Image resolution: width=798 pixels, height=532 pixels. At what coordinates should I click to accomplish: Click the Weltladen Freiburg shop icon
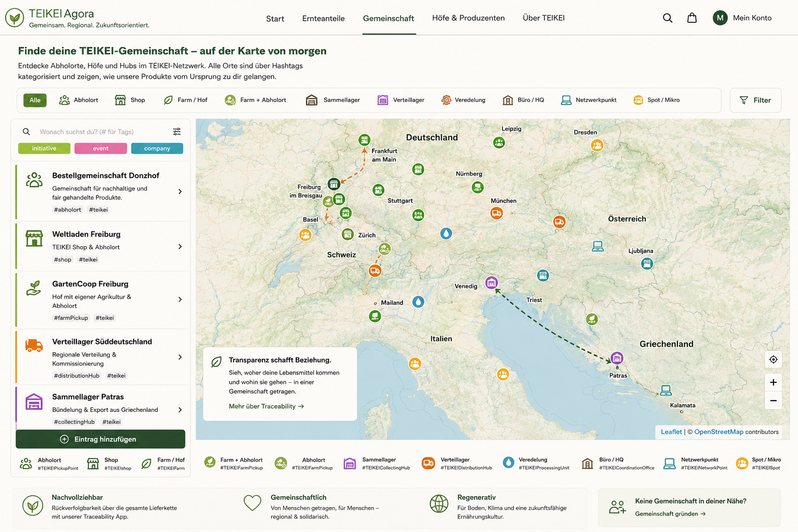34,238
